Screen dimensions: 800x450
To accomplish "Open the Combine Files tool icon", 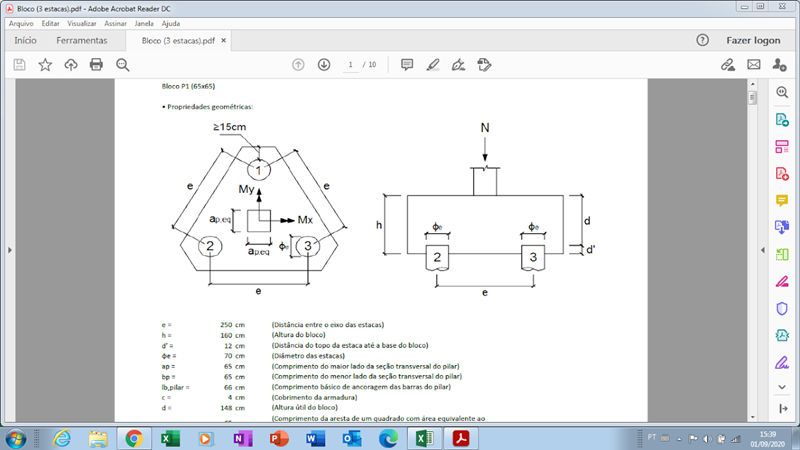I will 782,227.
